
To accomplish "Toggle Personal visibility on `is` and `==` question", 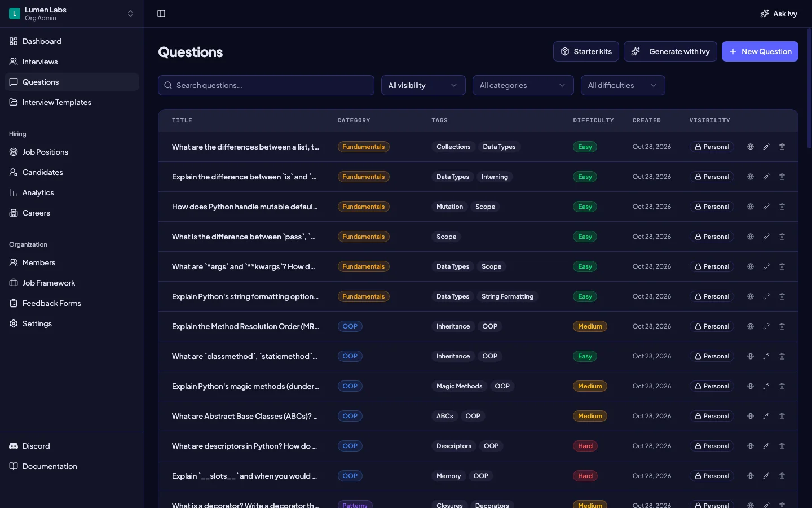I will (712, 177).
